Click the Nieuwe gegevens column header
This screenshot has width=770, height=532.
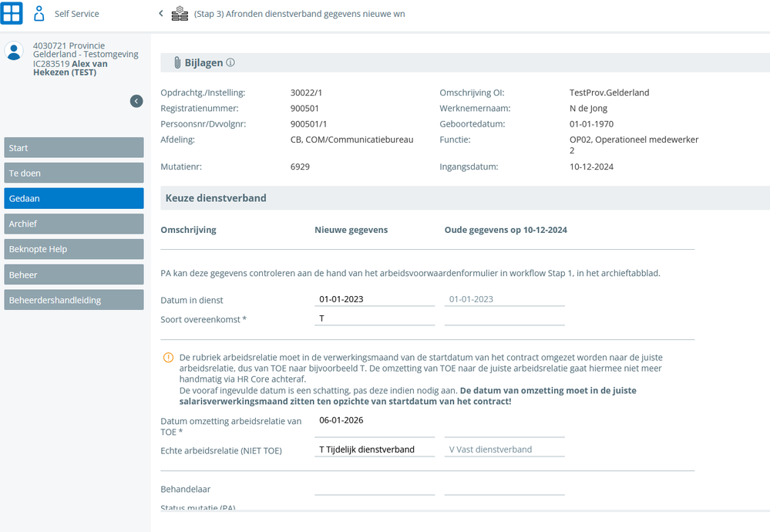[351, 230]
